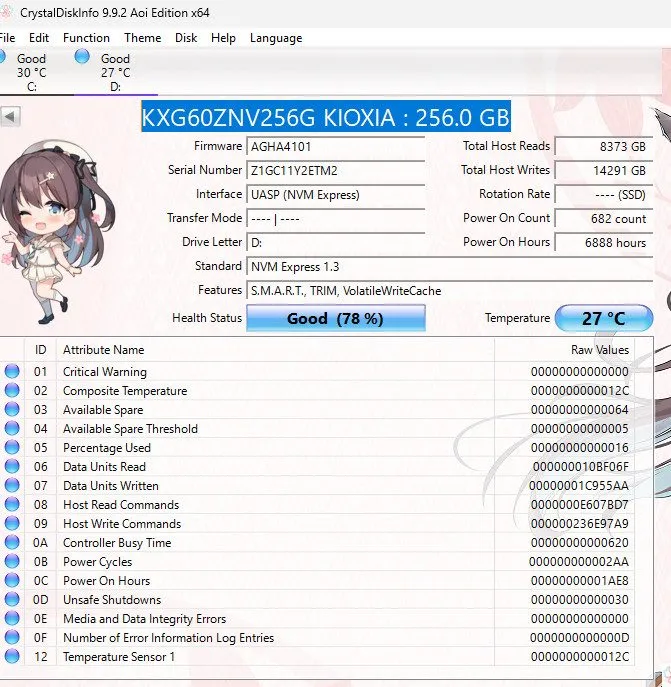Click raw value 00000000002AA
Image resolution: width=671 pixels, height=687 pixels.
coord(579,562)
